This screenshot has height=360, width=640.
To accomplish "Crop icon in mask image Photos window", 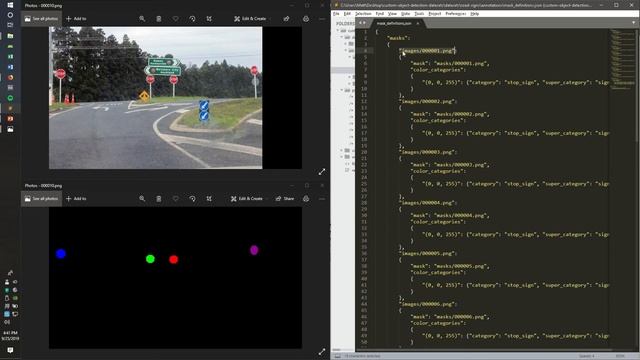I will coord(209,199).
